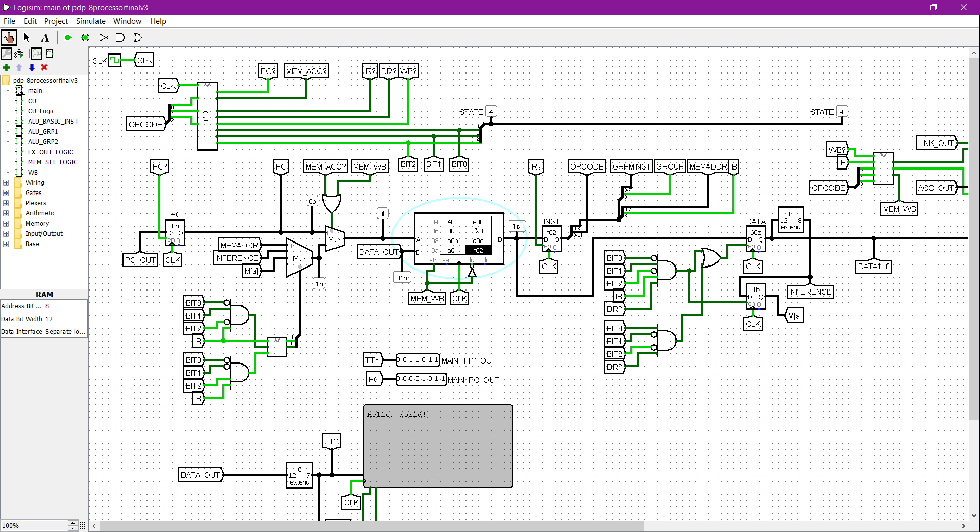Add a new circuit with the green plus
The image size is (980, 532).
(6, 67)
